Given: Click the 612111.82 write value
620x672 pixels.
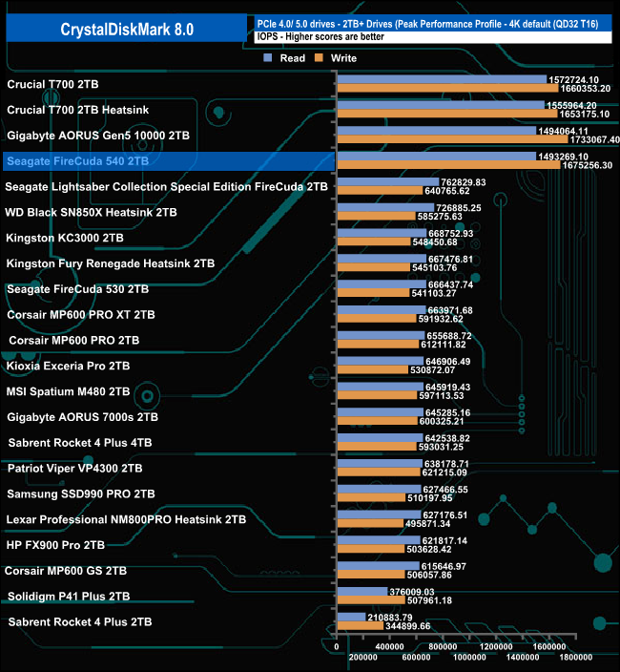Looking at the screenshot, I should (x=444, y=345).
